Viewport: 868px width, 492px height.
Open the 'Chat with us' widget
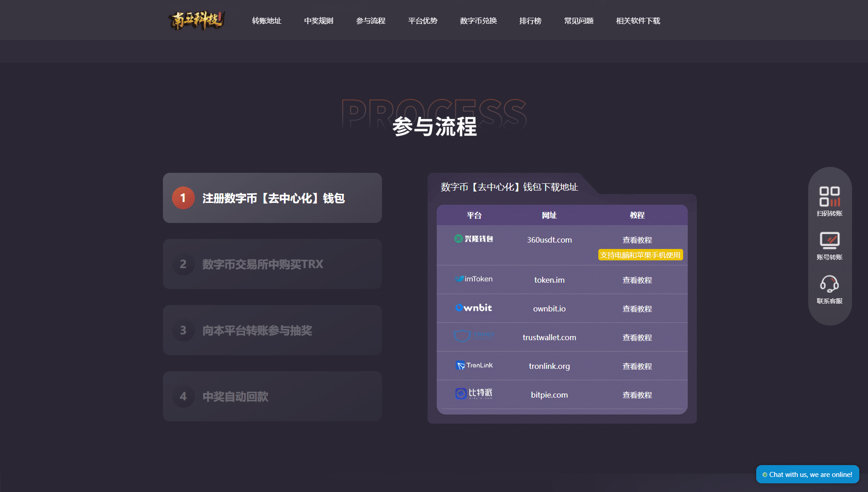pyautogui.click(x=807, y=474)
